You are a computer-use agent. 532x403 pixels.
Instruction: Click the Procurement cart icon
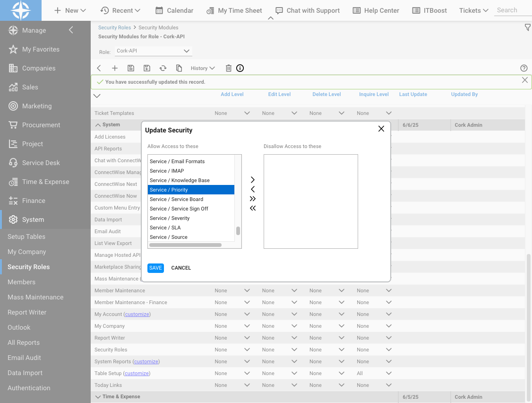tap(13, 125)
